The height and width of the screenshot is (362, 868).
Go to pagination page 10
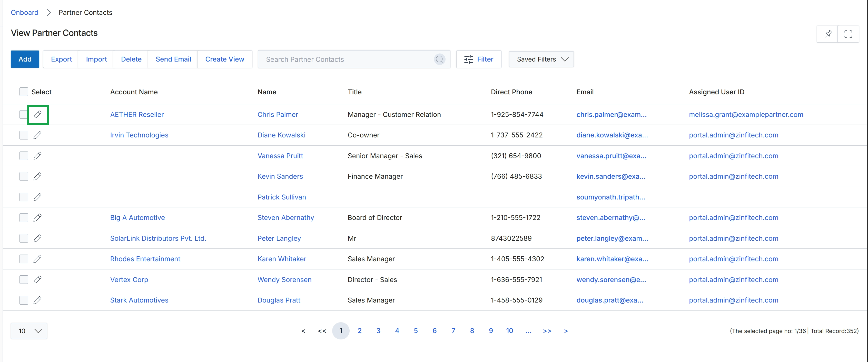pyautogui.click(x=509, y=331)
